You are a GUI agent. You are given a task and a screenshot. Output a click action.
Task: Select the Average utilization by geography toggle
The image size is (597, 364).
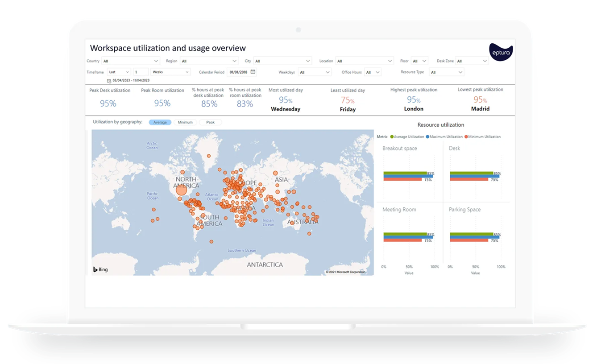(160, 122)
